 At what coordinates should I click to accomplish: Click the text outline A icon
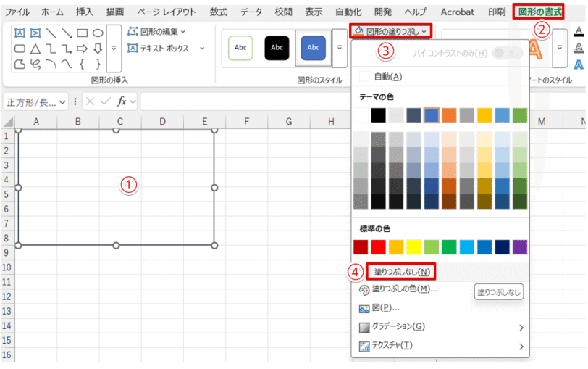tap(579, 48)
